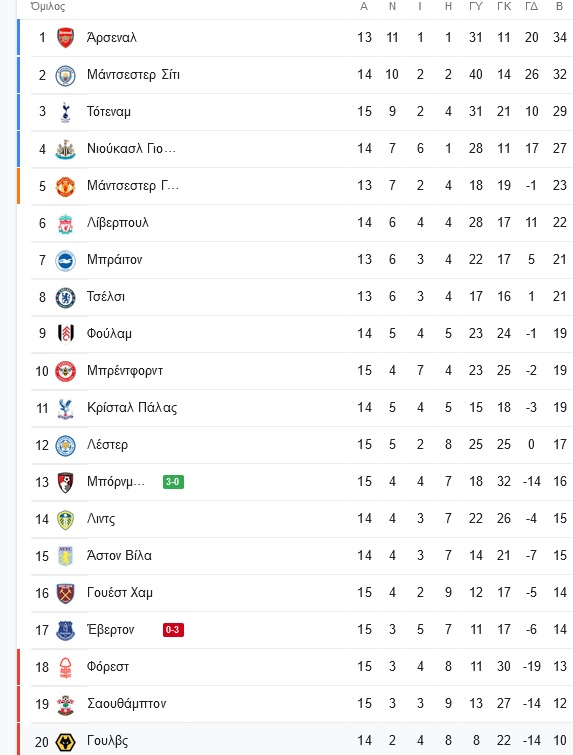Select the Tottenham cockerel logo
Screen dimensions: 573x755
pos(65,112)
